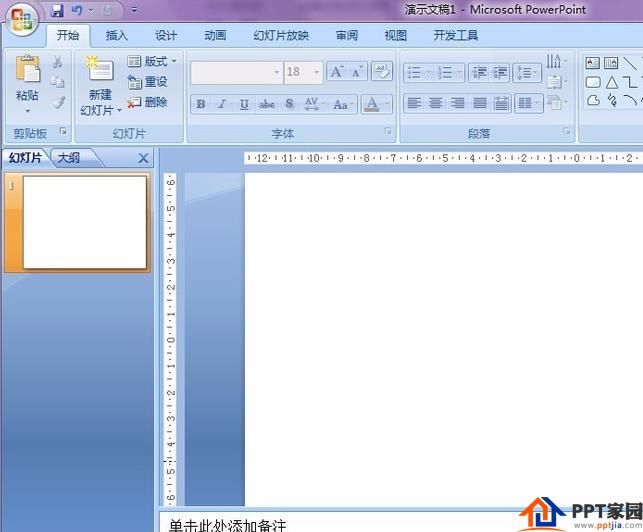Toggle Underline formatting

244,104
